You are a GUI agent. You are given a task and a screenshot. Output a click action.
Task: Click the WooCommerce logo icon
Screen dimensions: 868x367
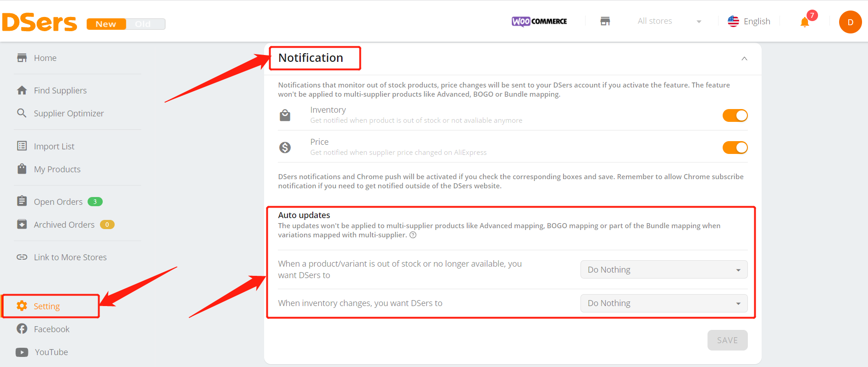click(539, 21)
